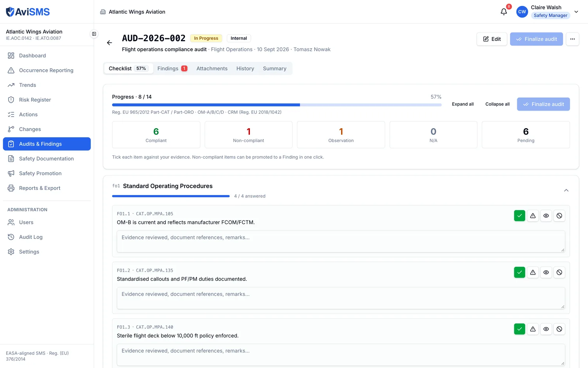Open notifications bell
Screen dimensions: 588x368
point(504,12)
